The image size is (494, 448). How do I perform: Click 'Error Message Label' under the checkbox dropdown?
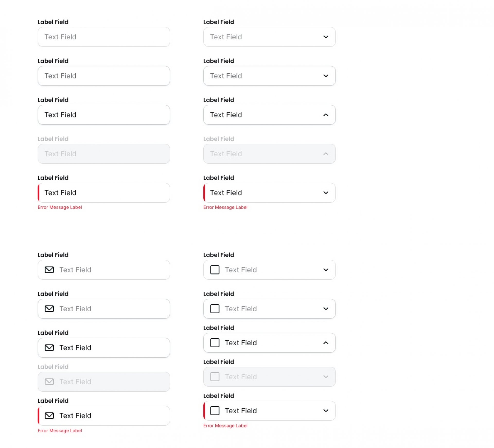click(x=225, y=426)
